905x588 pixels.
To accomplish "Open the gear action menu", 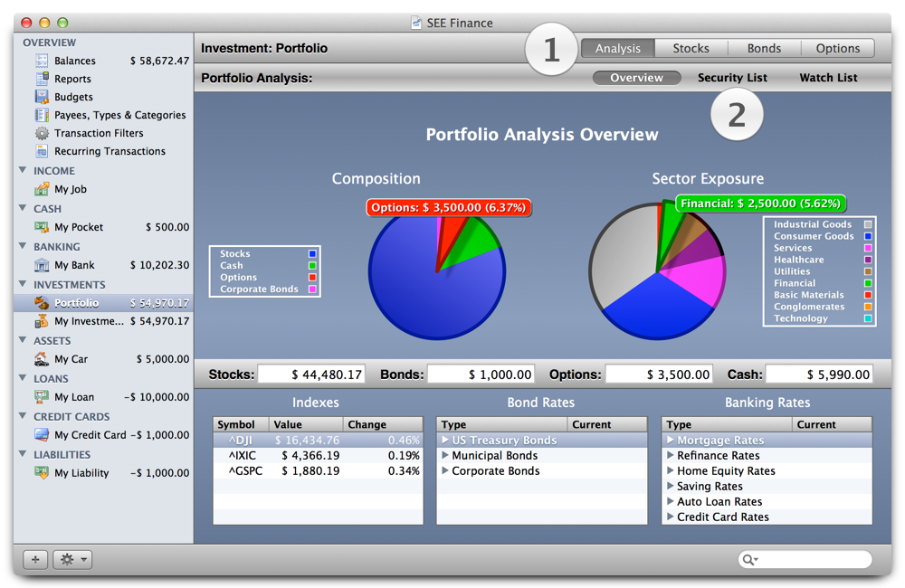I will click(x=72, y=559).
